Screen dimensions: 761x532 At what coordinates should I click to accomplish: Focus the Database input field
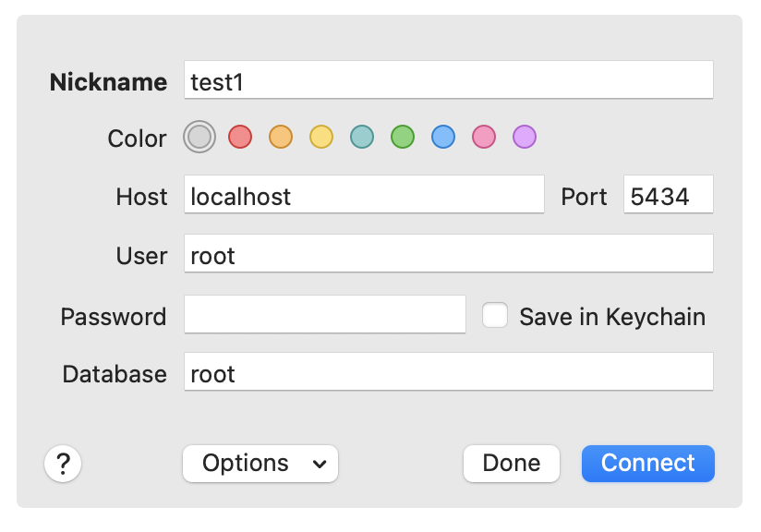click(449, 372)
